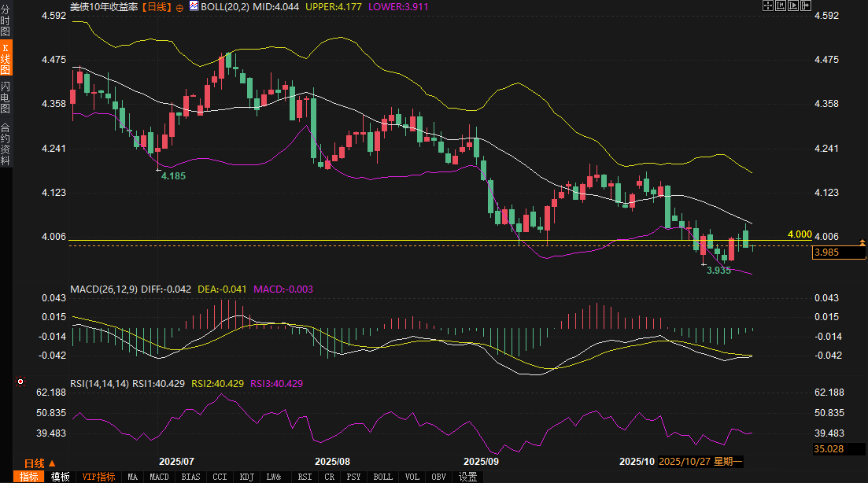The image size is (868, 483).
Task: Click the 2025/07 date axis label
Action: 176,462
